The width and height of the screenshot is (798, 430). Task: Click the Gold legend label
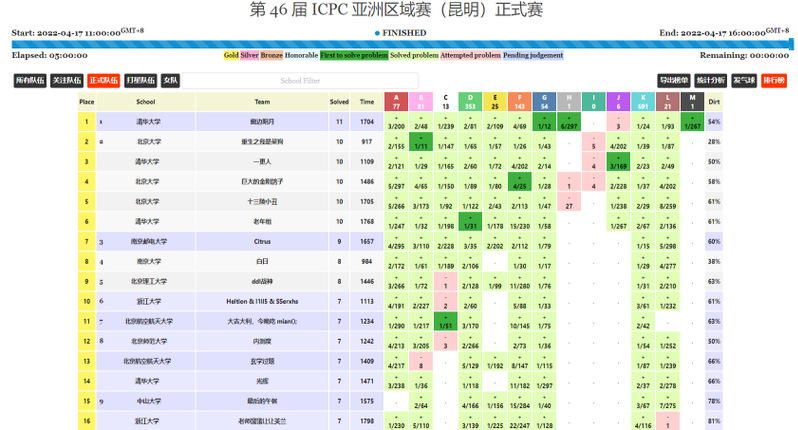pyautogui.click(x=231, y=56)
